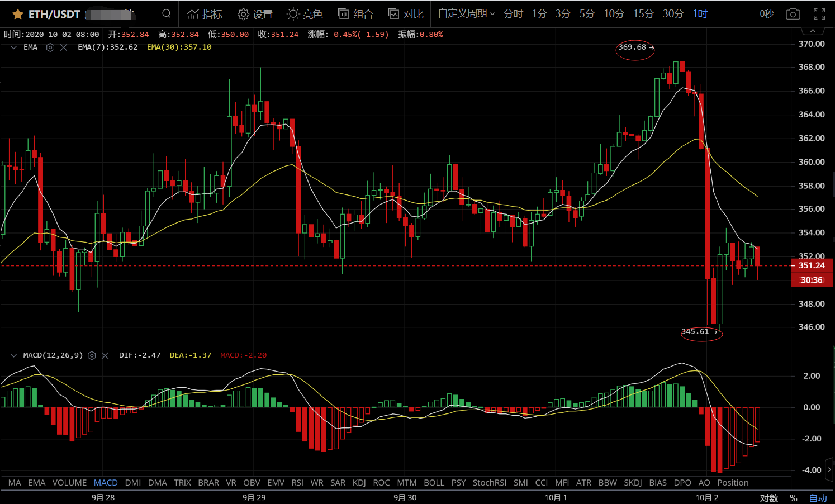Close the MACD indicator panel
The height and width of the screenshot is (504, 835).
pyautogui.click(x=105, y=355)
